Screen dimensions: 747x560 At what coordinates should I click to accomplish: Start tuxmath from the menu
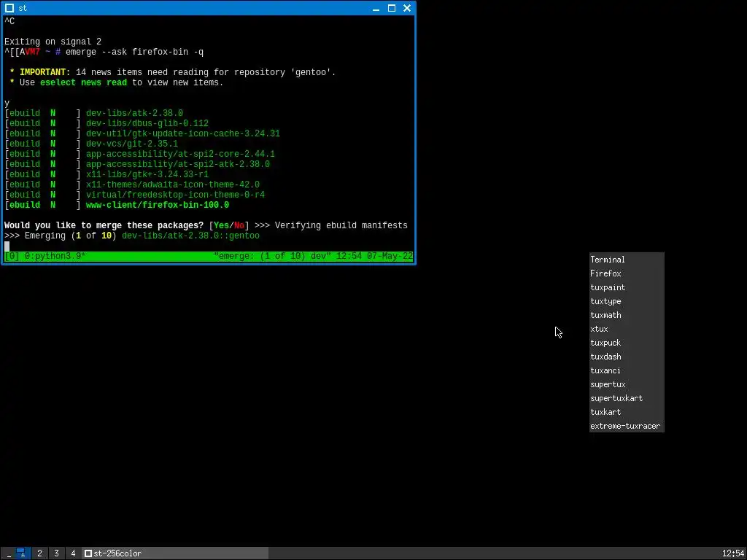pyautogui.click(x=627, y=315)
